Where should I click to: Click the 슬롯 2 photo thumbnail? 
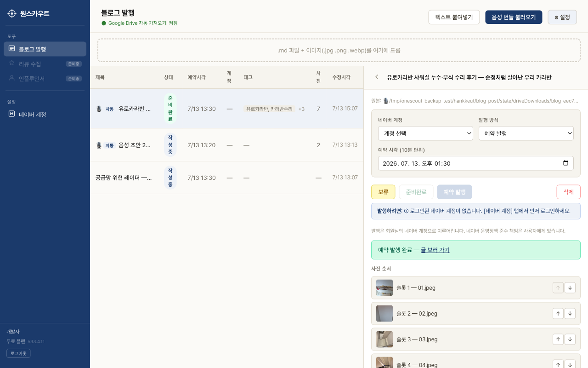point(384,313)
